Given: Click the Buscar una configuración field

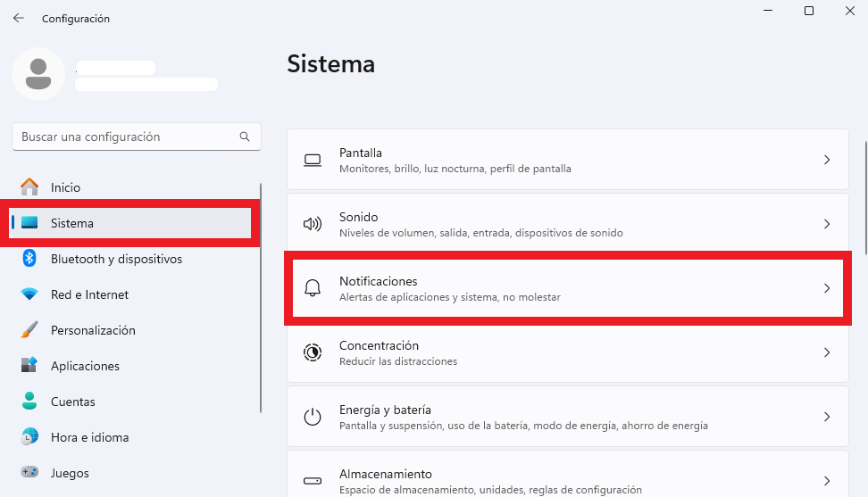Looking at the screenshot, I should point(136,137).
